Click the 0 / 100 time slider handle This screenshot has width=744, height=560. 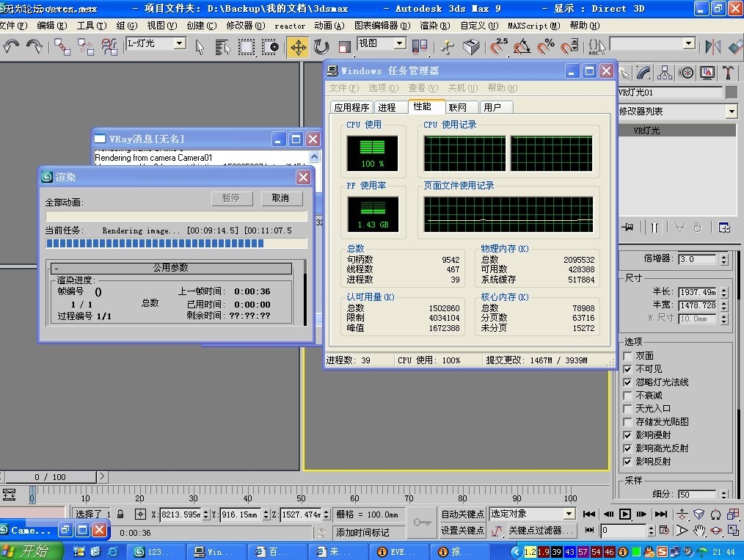tap(50, 476)
